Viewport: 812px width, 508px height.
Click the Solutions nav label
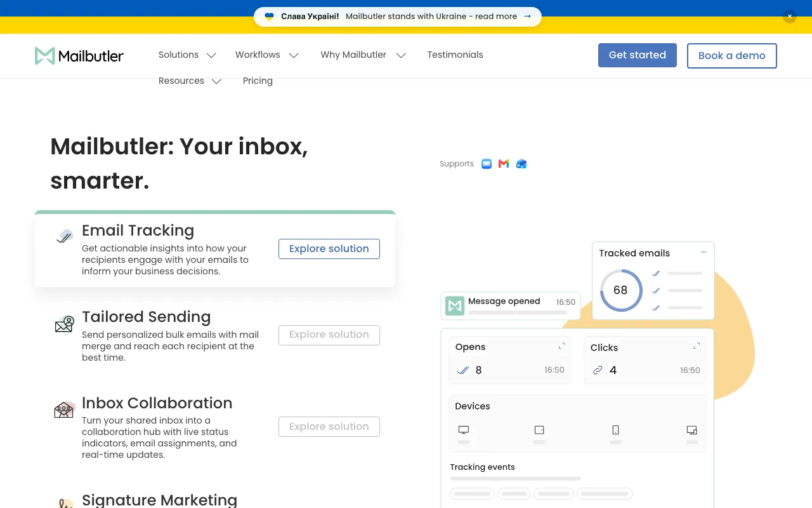tap(178, 55)
